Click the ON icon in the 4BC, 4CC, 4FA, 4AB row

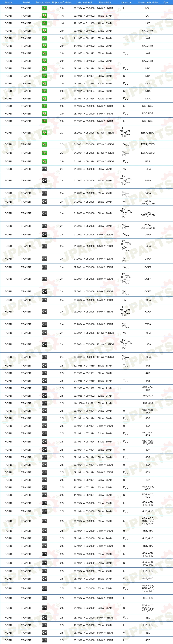[x=44, y=442]
